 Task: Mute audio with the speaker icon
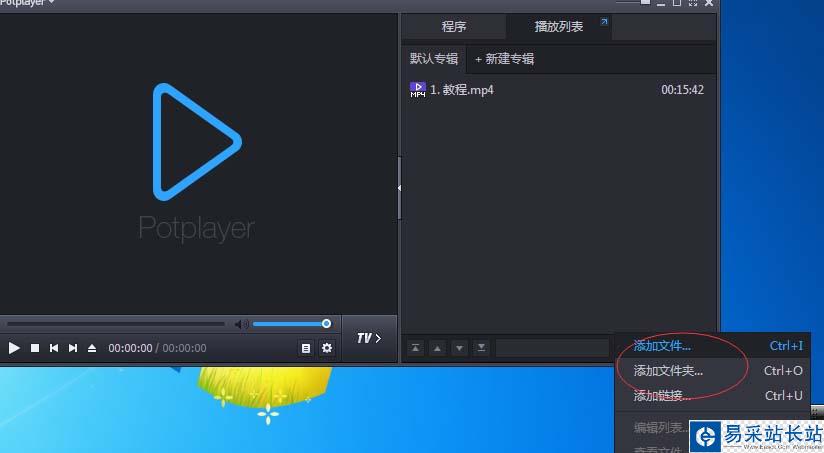241,324
